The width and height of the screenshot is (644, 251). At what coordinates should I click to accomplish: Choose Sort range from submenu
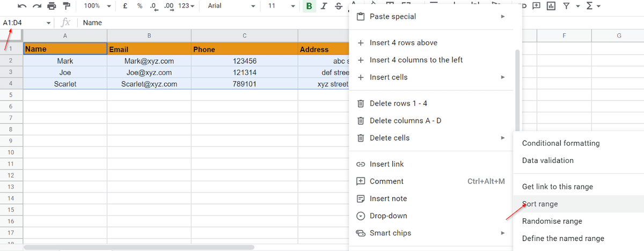coord(540,204)
